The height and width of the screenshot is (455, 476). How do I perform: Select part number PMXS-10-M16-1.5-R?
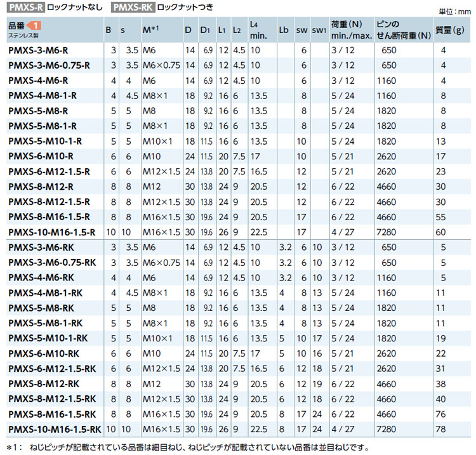pos(51,232)
